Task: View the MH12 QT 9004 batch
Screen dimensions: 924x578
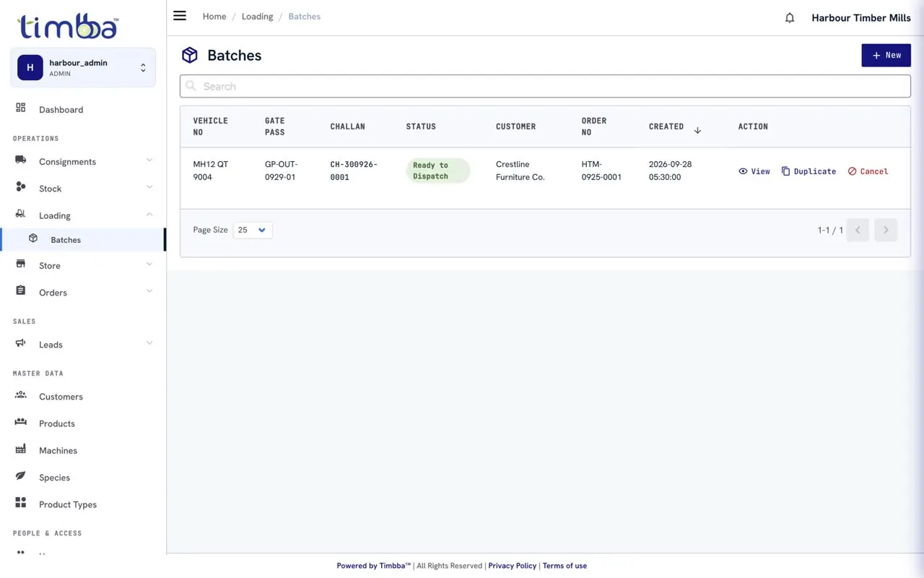Action: tap(754, 171)
